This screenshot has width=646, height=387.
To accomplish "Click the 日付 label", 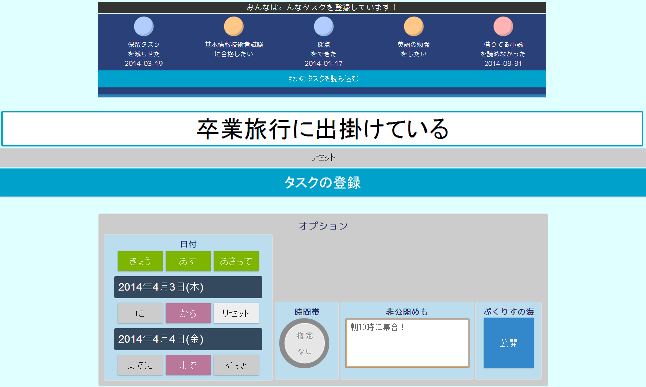I will [x=188, y=244].
